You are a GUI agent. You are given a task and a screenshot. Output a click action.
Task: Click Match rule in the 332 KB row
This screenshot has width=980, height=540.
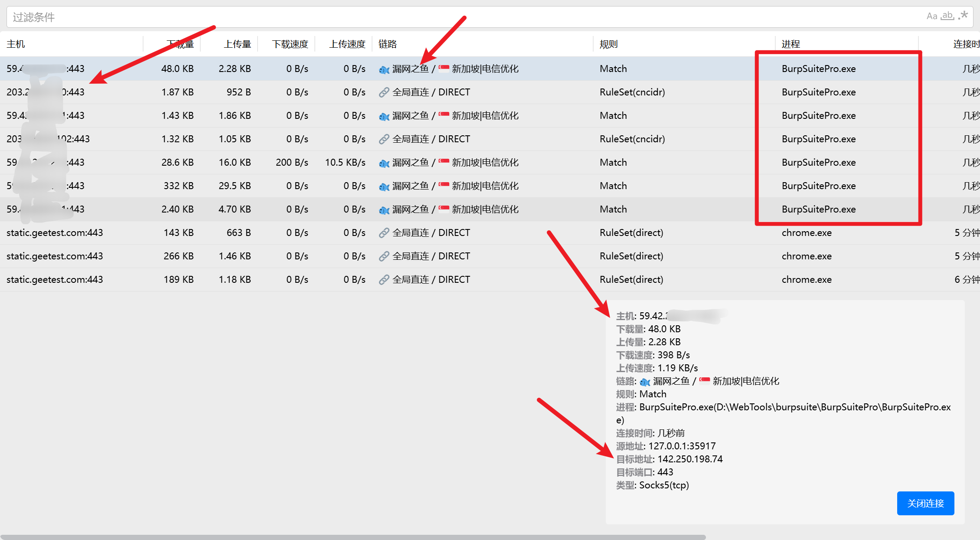pos(613,186)
